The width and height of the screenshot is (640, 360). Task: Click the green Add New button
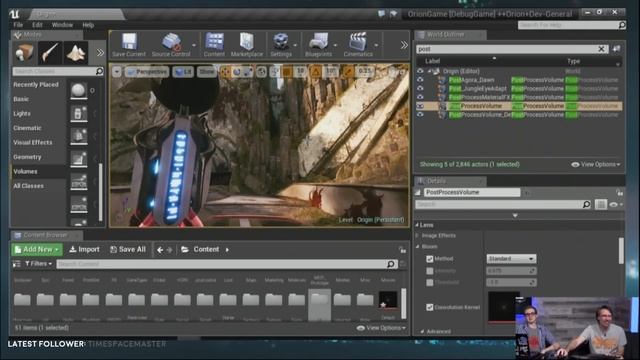[37, 249]
